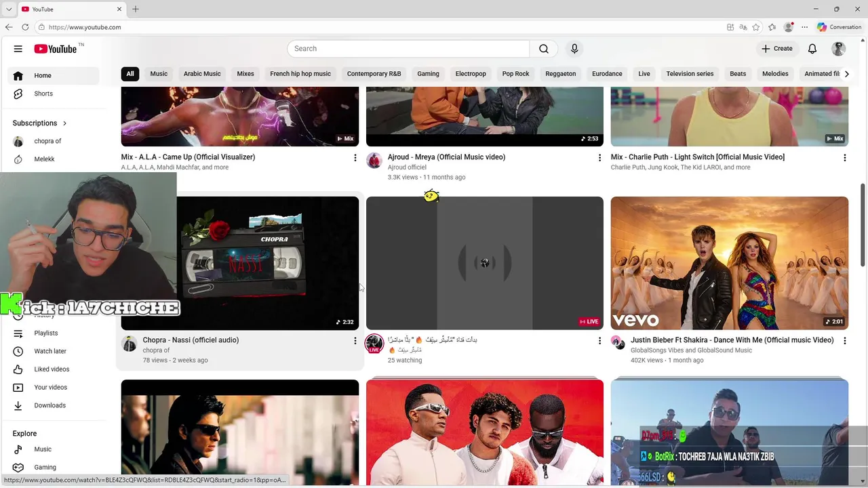Select the Melodies filter chip
868x488 pixels.
click(775, 74)
